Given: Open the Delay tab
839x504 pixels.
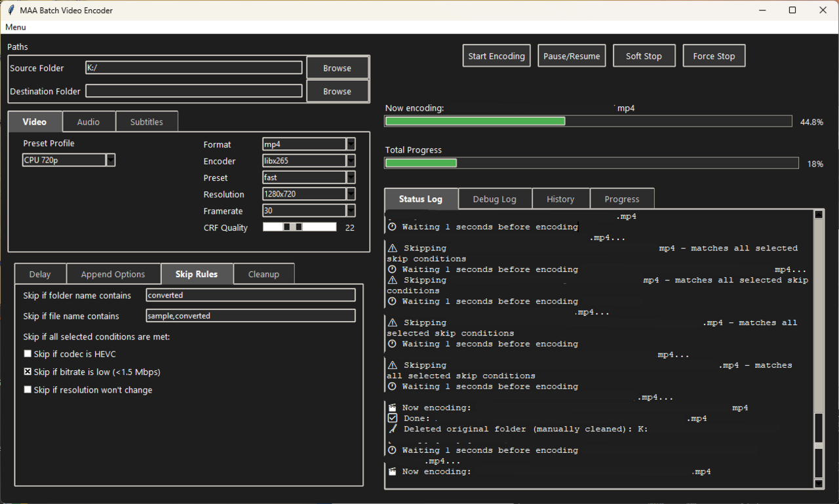Looking at the screenshot, I should pyautogui.click(x=40, y=274).
